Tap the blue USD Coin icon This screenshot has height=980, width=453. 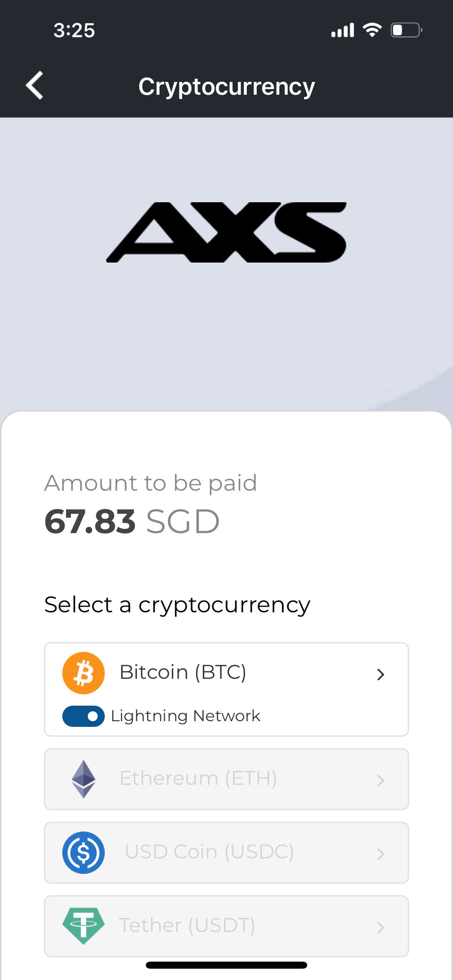84,852
